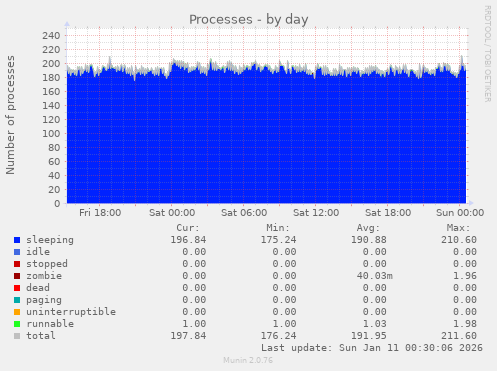Click the 200 y-axis tick label

coord(51,63)
